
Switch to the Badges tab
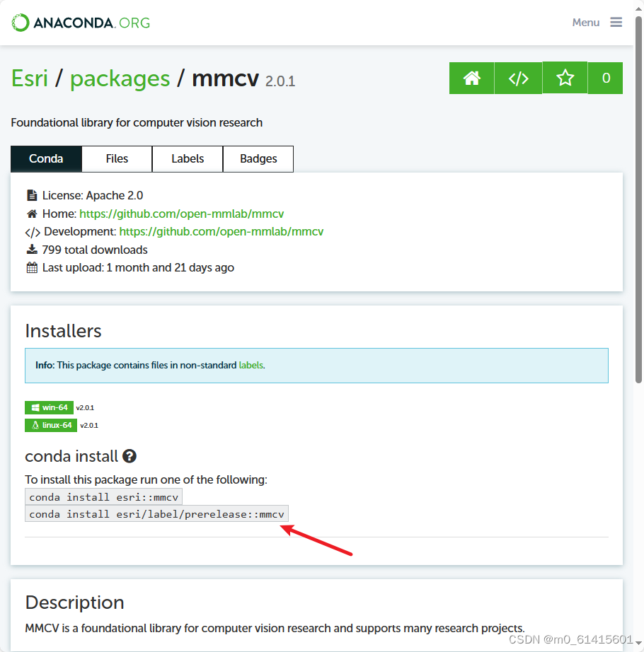pos(258,159)
